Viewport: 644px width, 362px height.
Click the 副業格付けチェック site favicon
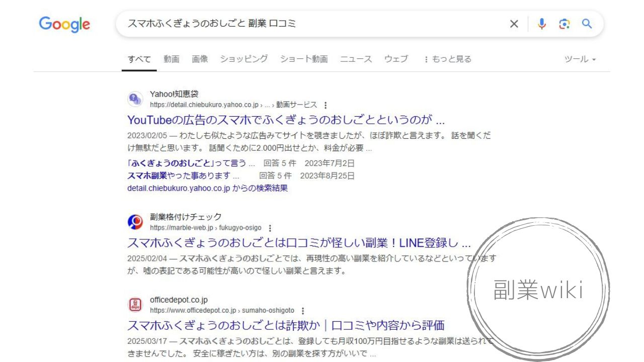point(135,222)
